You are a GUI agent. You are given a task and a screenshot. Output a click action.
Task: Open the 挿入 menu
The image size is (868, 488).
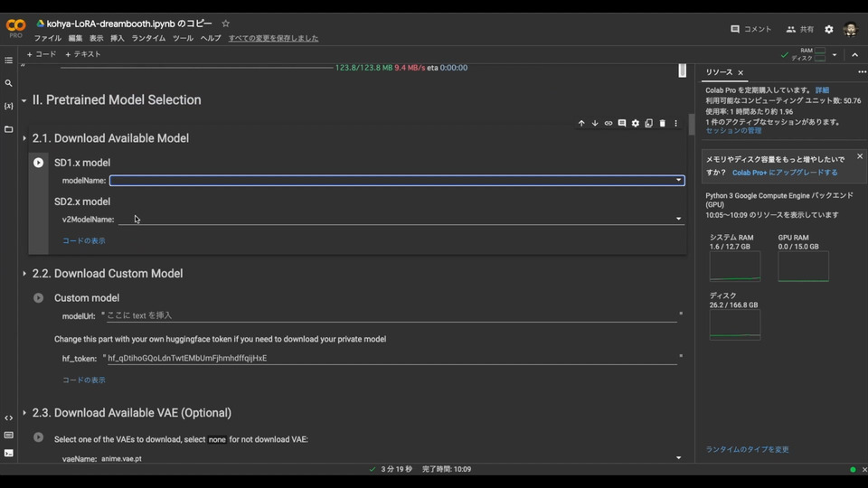(x=118, y=38)
